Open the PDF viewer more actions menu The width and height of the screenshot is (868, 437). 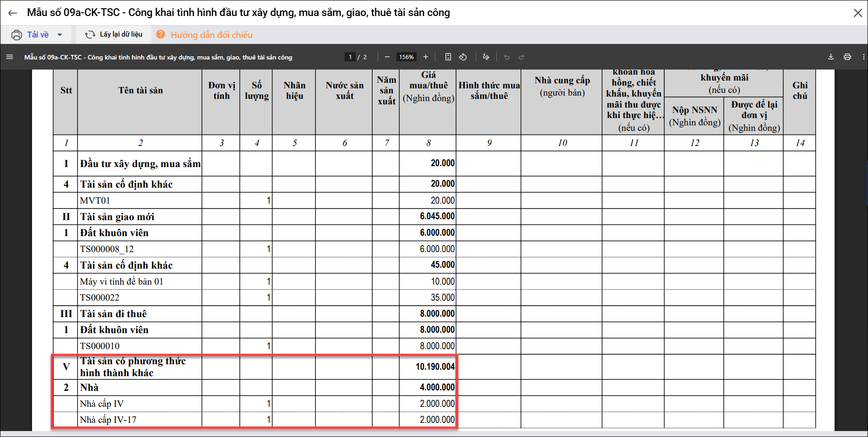pyautogui.click(x=863, y=57)
